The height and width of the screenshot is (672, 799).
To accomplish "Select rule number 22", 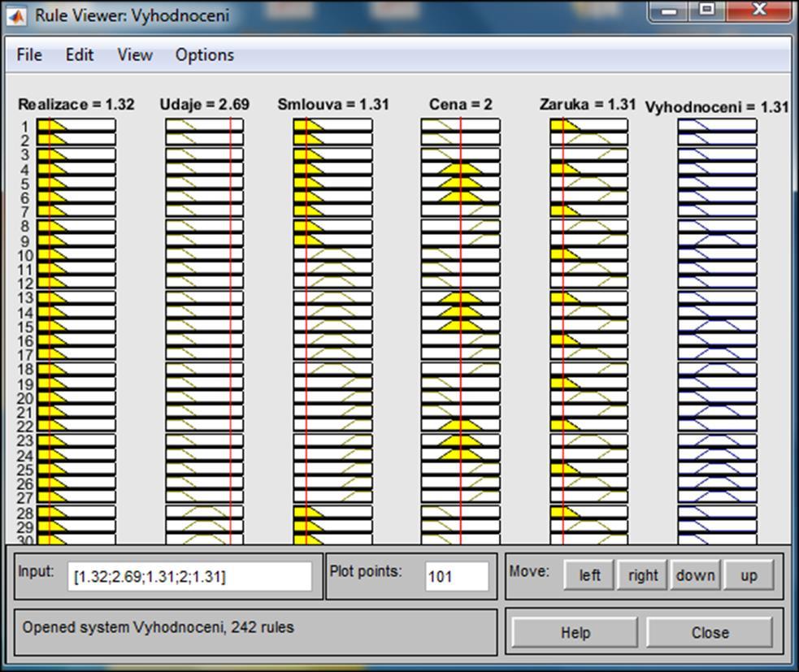I will pos(24,426).
